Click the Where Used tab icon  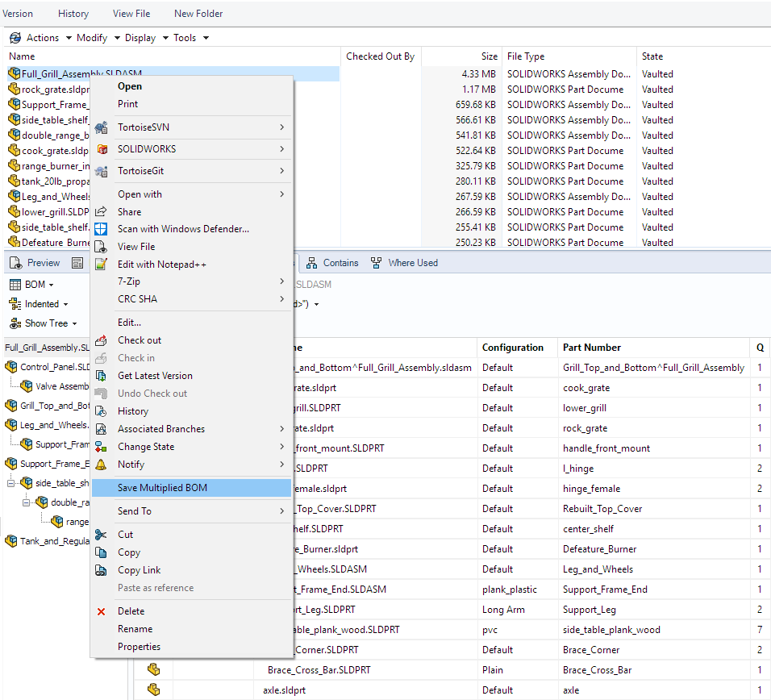[x=376, y=263]
